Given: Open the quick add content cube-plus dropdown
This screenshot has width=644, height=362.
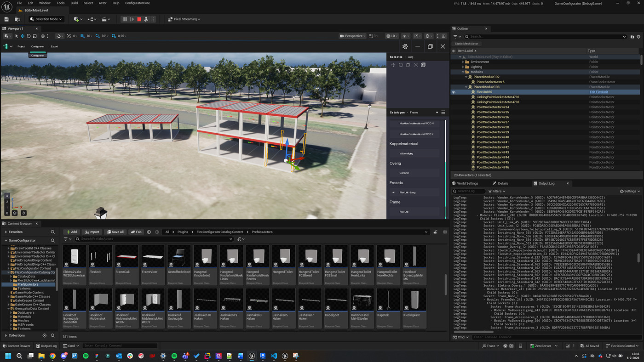Looking at the screenshot, I should coord(78,19).
